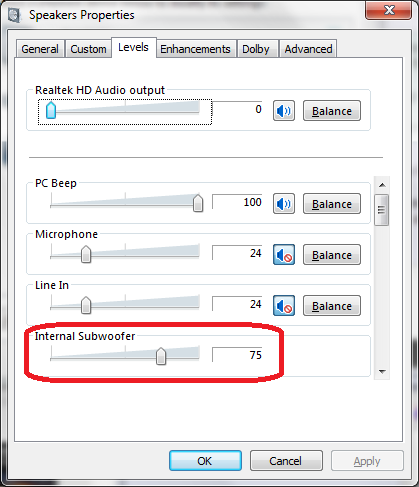Switch to the Advanced tab

click(308, 49)
